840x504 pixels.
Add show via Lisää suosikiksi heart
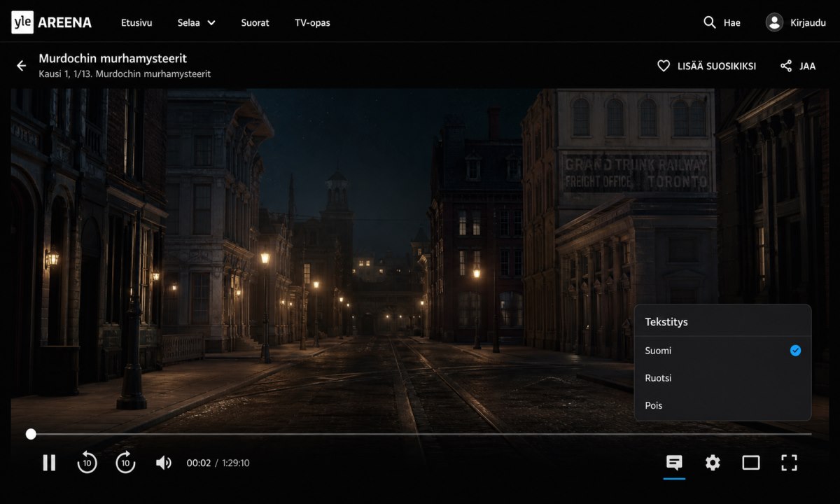coord(706,66)
